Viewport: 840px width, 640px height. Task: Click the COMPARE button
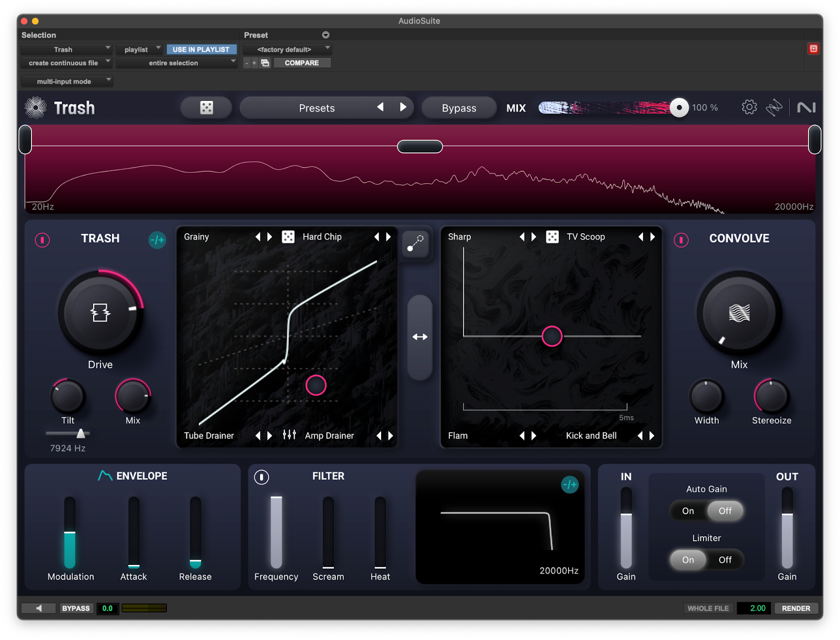[302, 63]
